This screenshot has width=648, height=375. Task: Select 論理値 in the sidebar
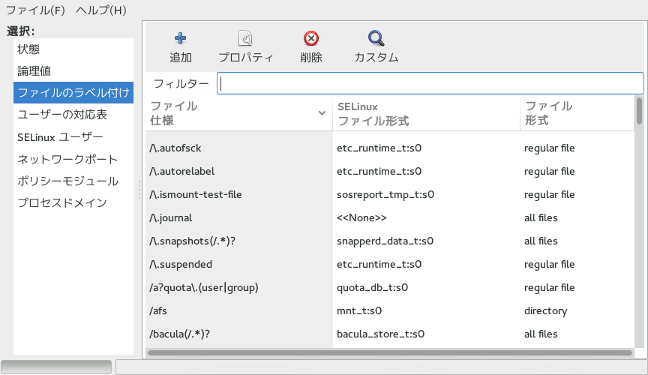click(73, 71)
